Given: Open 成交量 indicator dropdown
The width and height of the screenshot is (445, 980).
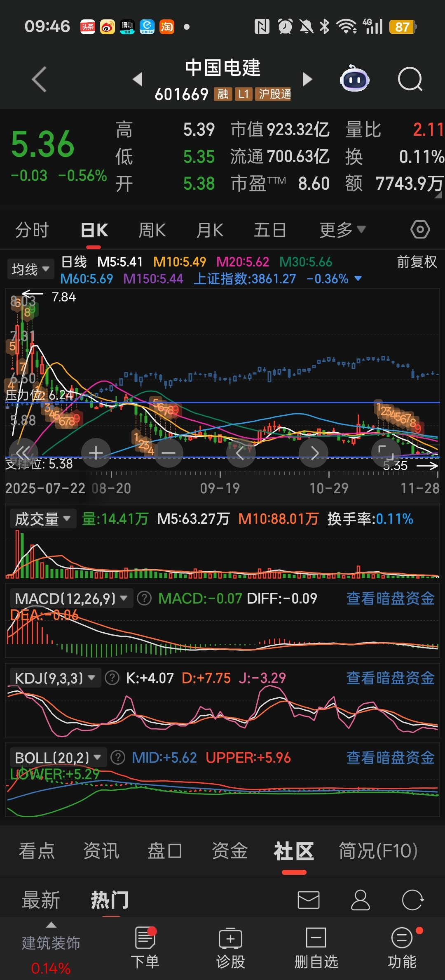Looking at the screenshot, I should (43, 519).
